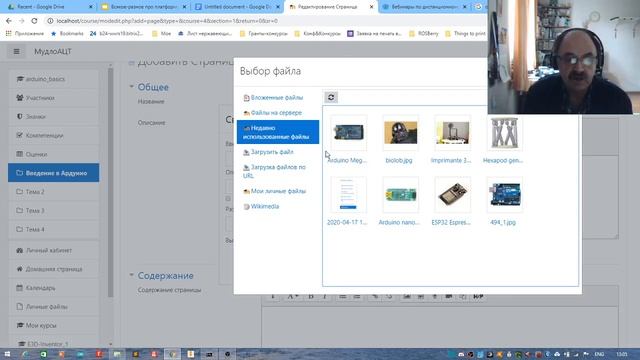Open 'Календарь' in the sidebar
Viewport: 640px width, 360px height.
53,288
